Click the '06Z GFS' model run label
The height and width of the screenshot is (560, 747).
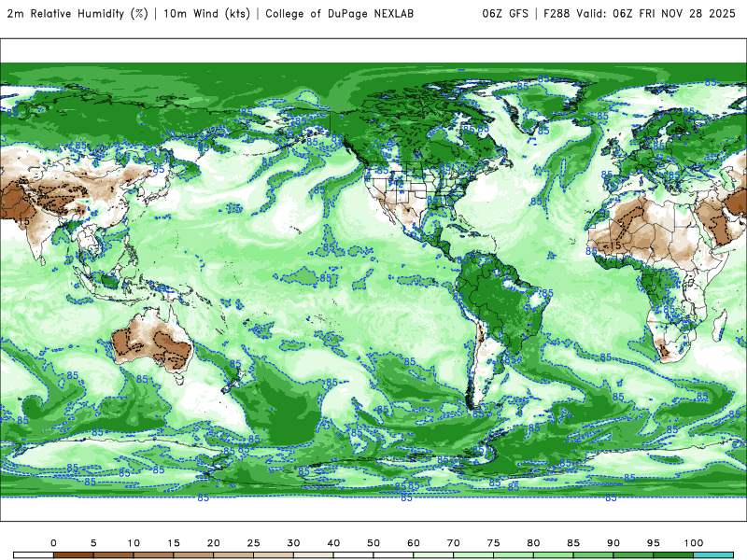505,14
